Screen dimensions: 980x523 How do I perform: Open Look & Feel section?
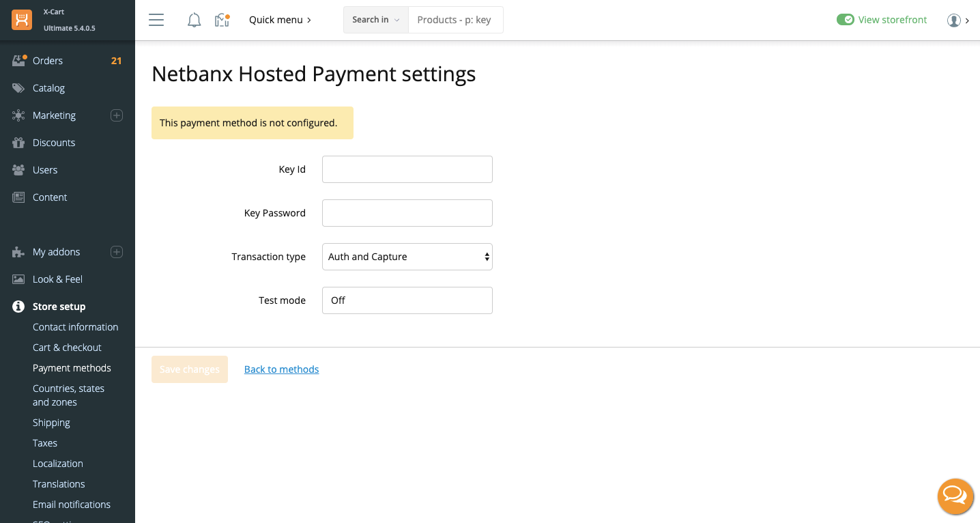pos(57,279)
